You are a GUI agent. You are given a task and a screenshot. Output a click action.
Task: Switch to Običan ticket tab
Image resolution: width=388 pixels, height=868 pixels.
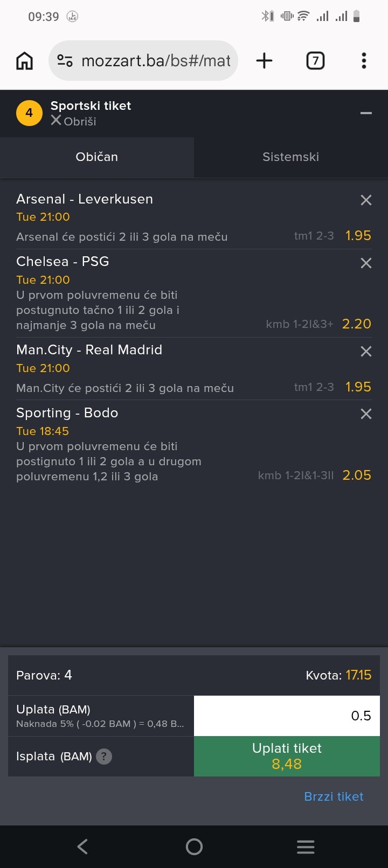pyautogui.click(x=97, y=157)
